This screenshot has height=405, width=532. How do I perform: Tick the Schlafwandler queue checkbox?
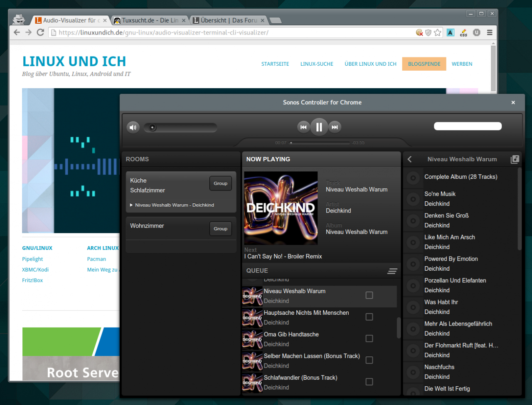click(369, 382)
